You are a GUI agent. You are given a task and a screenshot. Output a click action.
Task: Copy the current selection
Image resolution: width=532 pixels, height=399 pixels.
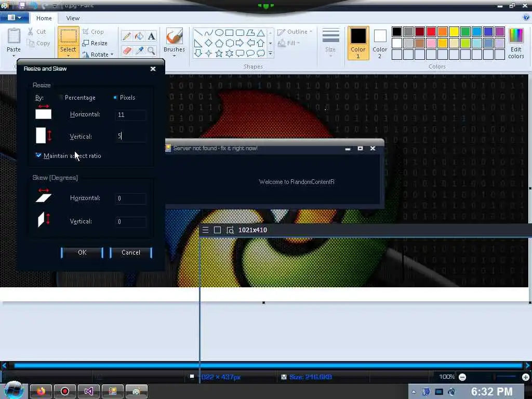(x=38, y=43)
